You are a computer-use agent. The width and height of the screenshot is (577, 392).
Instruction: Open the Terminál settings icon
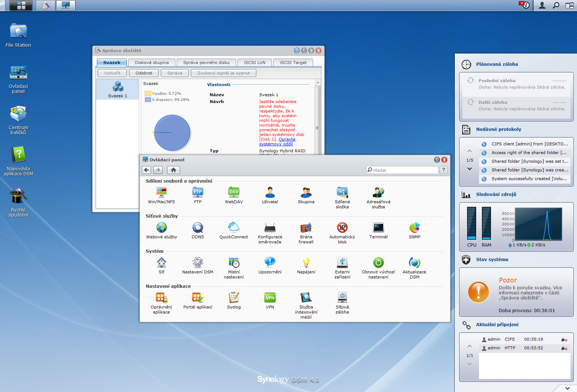(x=378, y=228)
